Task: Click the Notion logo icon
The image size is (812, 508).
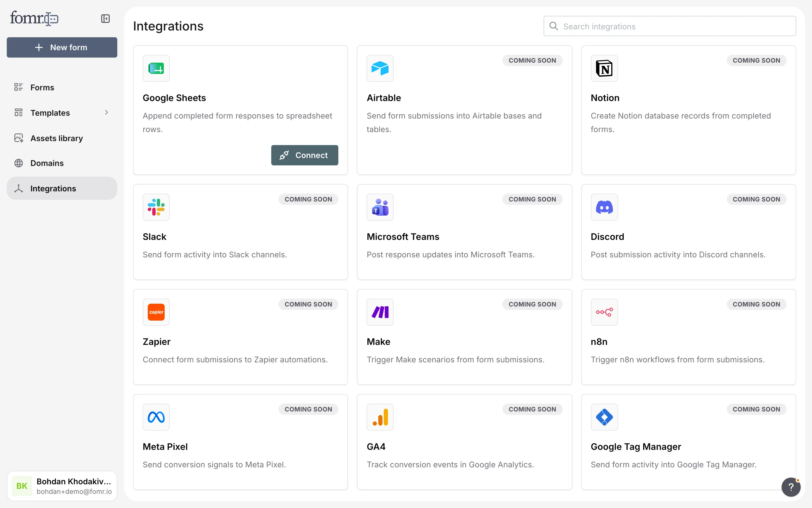Action: pyautogui.click(x=604, y=68)
